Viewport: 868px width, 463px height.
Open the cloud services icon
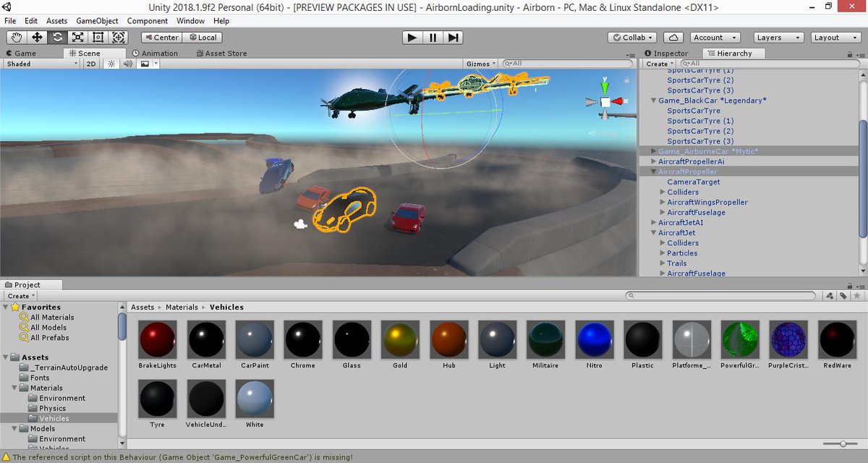(673, 38)
